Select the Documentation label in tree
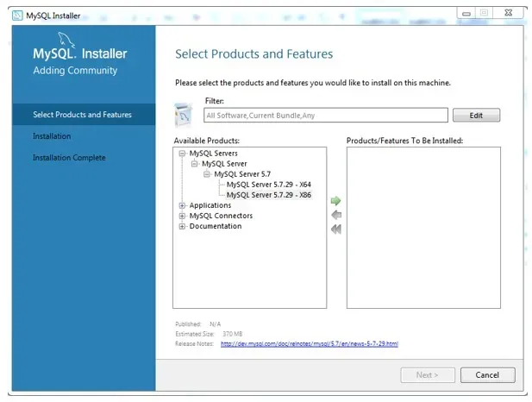The image size is (532, 402). pyautogui.click(x=216, y=226)
